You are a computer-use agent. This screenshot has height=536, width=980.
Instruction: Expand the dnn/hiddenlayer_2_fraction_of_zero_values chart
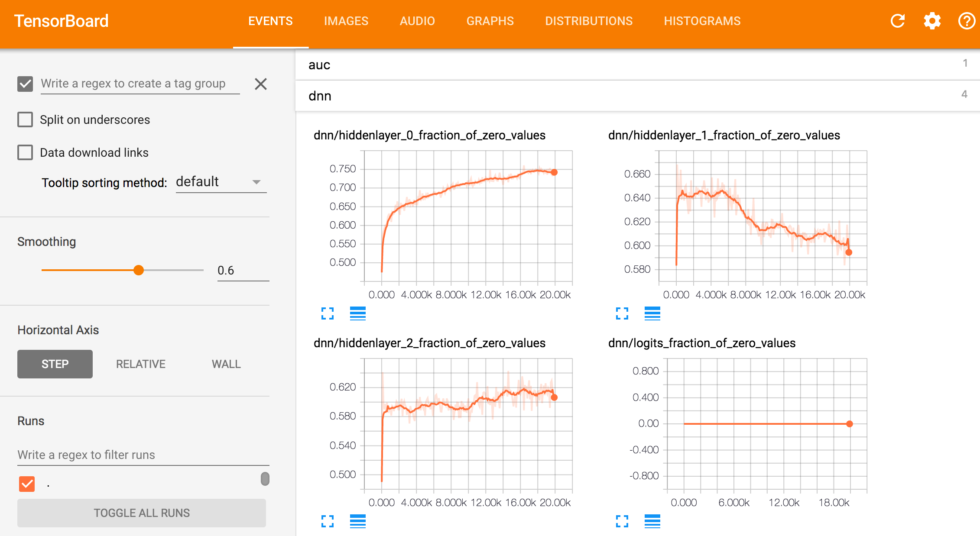pyautogui.click(x=328, y=522)
